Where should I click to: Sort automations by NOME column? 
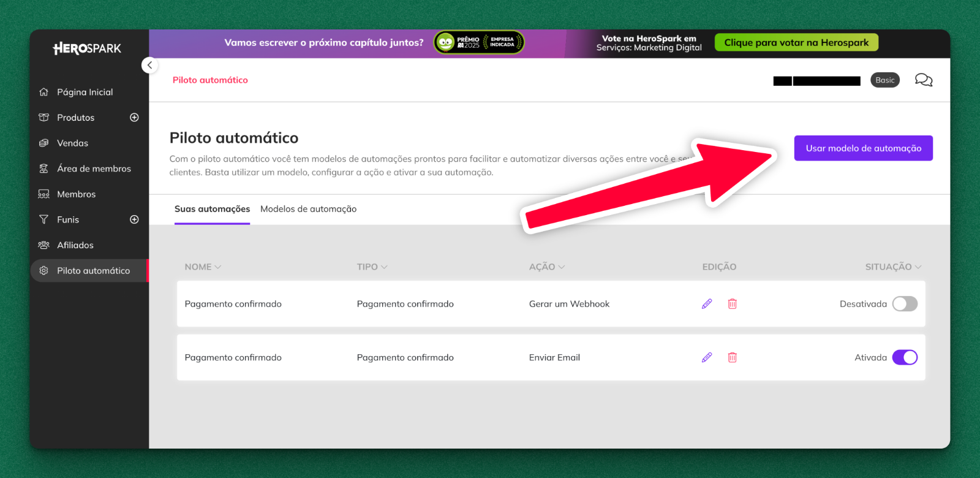click(203, 267)
